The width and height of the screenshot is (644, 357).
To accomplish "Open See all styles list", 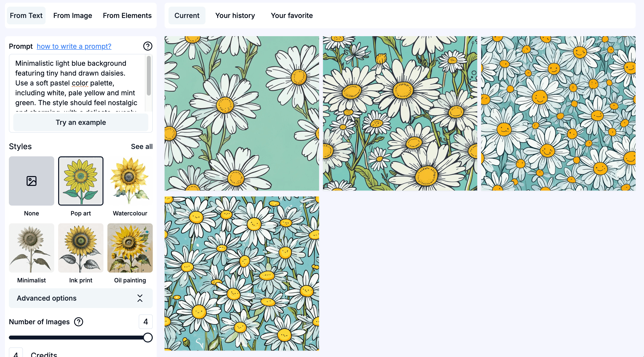I will pos(141,146).
